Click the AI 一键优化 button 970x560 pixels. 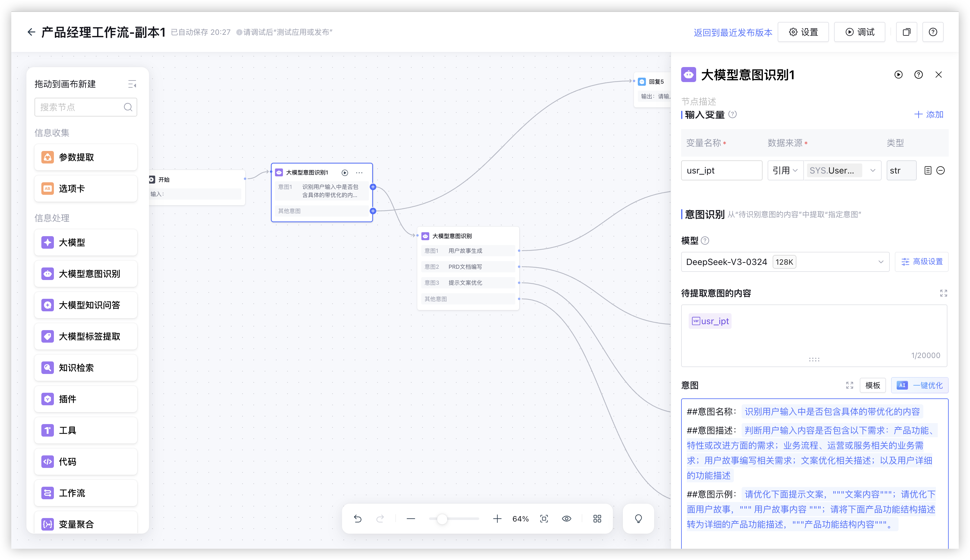tap(919, 385)
